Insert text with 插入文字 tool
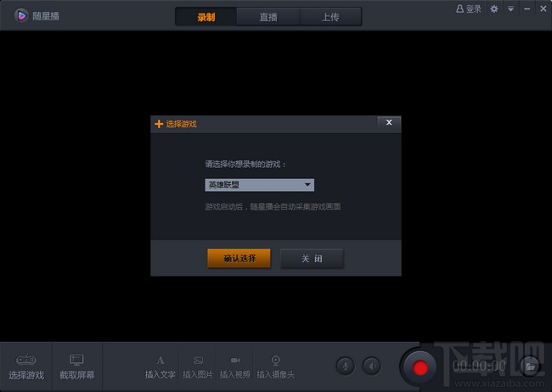Viewport: 552px width, 392px height. tap(161, 367)
